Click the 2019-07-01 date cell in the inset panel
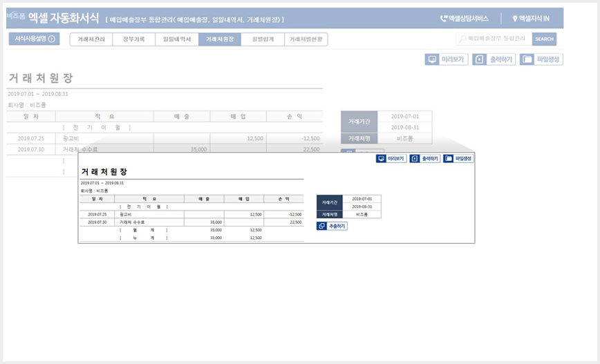Screen dimensions: 600x364 [x=362, y=199]
